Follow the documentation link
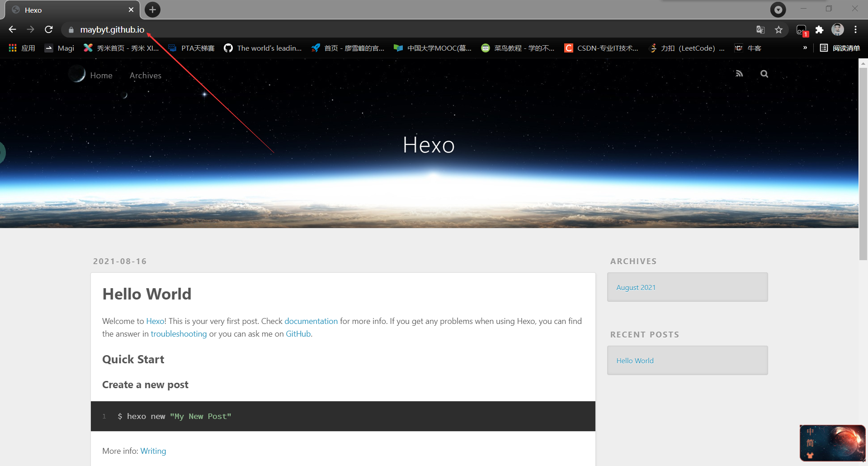Screen dimensions: 868x466 [x=311, y=321]
